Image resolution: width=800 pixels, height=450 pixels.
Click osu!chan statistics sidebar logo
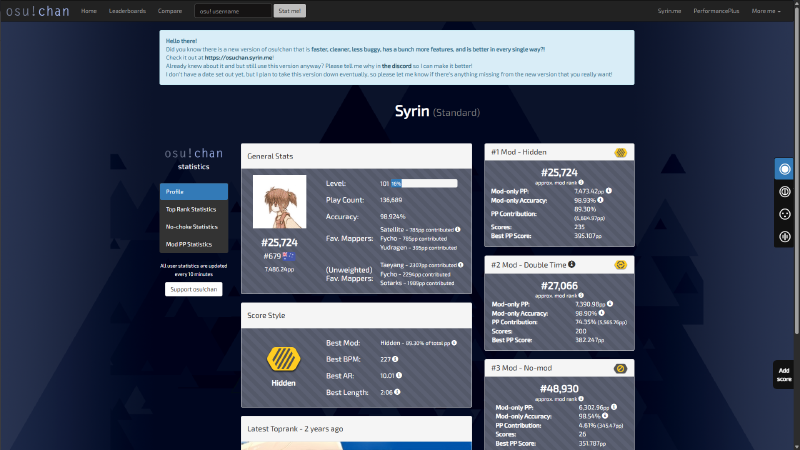[193, 158]
